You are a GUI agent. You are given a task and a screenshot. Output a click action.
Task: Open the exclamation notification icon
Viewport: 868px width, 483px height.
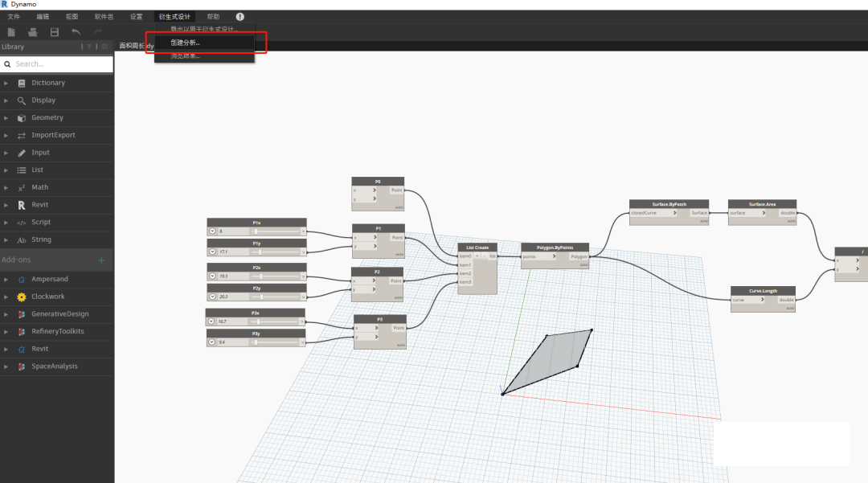click(240, 17)
